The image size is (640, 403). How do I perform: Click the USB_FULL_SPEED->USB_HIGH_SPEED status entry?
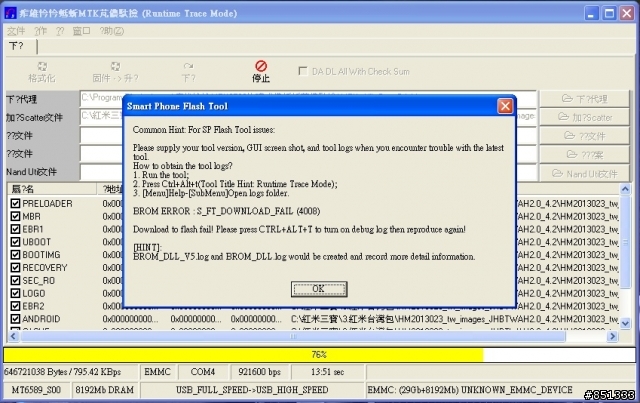252,390
